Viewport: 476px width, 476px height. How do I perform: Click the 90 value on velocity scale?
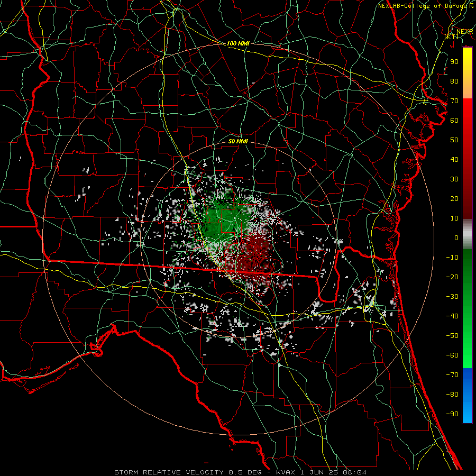click(x=454, y=62)
